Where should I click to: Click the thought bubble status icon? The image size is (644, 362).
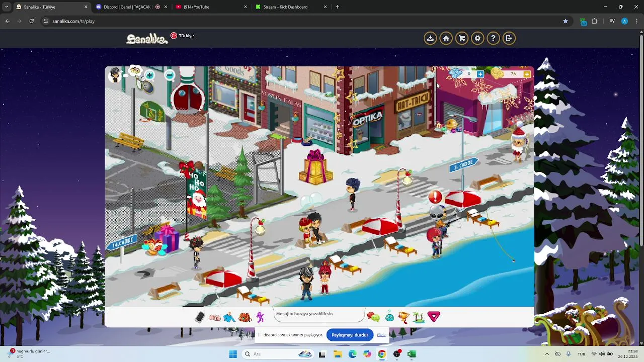coord(135,70)
